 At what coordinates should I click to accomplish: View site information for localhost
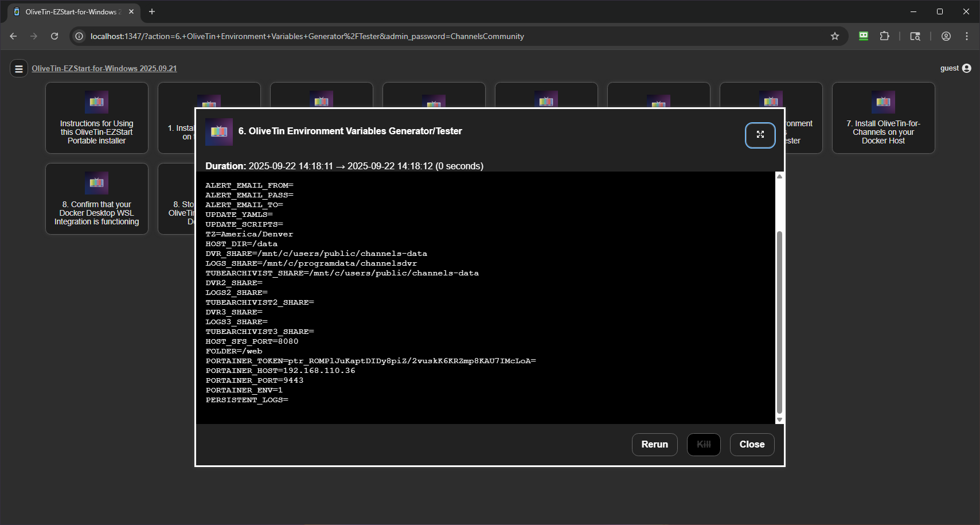coord(79,36)
